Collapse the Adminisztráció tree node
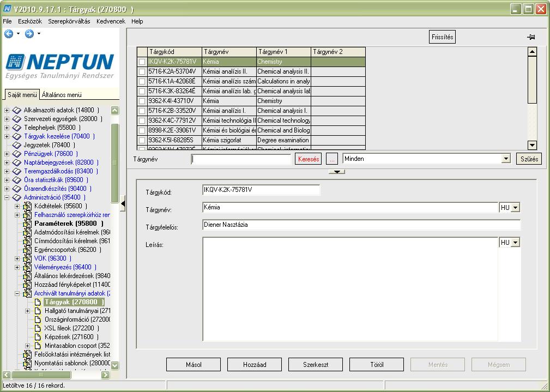The image size is (550, 392). pos(7,197)
